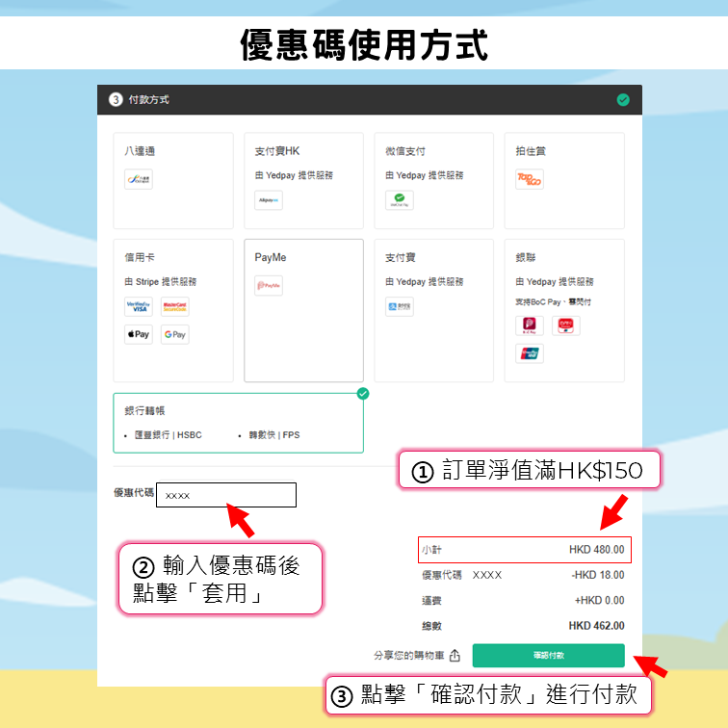Click the PayMe logo icon
Screen dimensions: 728x728
[269, 286]
